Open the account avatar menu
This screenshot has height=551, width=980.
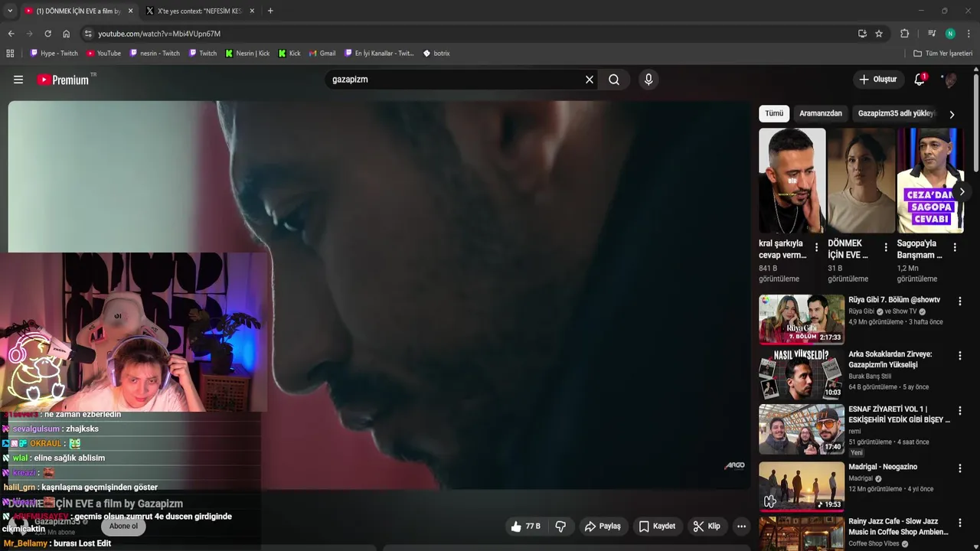(x=949, y=80)
